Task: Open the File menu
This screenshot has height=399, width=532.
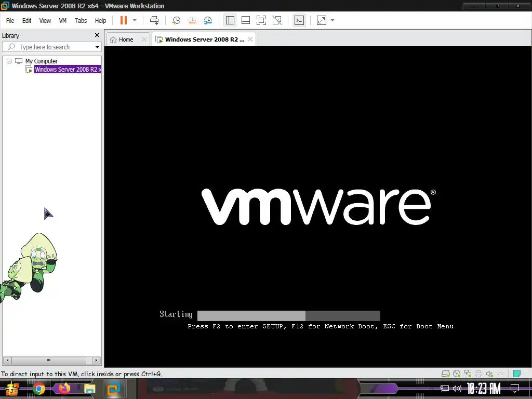Action: coord(10,21)
